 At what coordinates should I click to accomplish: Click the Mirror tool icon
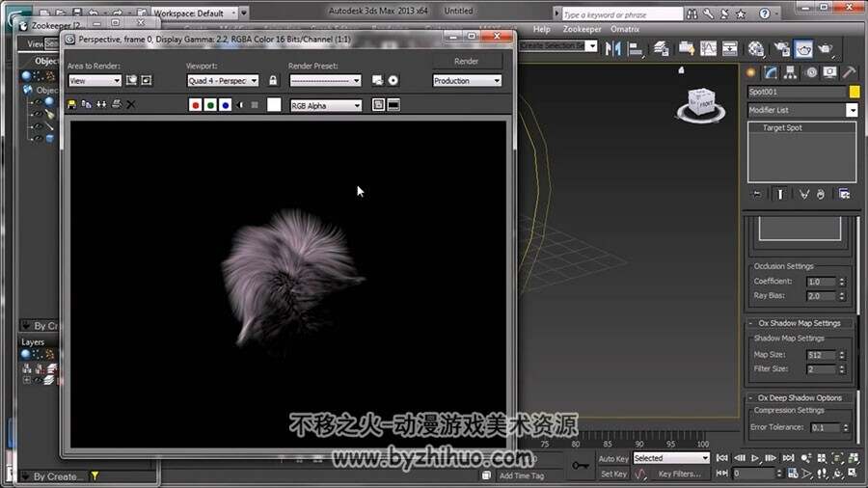pyautogui.click(x=612, y=49)
